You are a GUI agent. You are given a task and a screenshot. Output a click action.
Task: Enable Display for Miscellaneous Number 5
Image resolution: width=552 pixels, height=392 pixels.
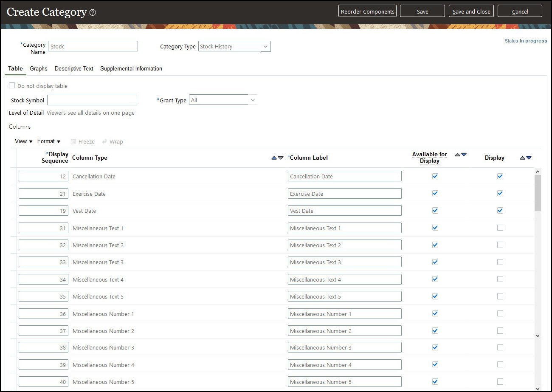point(500,381)
